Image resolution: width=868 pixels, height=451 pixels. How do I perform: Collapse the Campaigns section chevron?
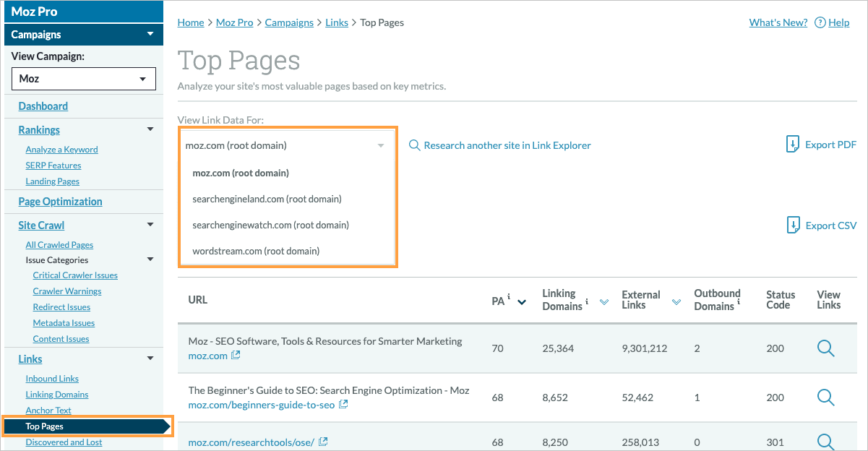[x=150, y=34]
